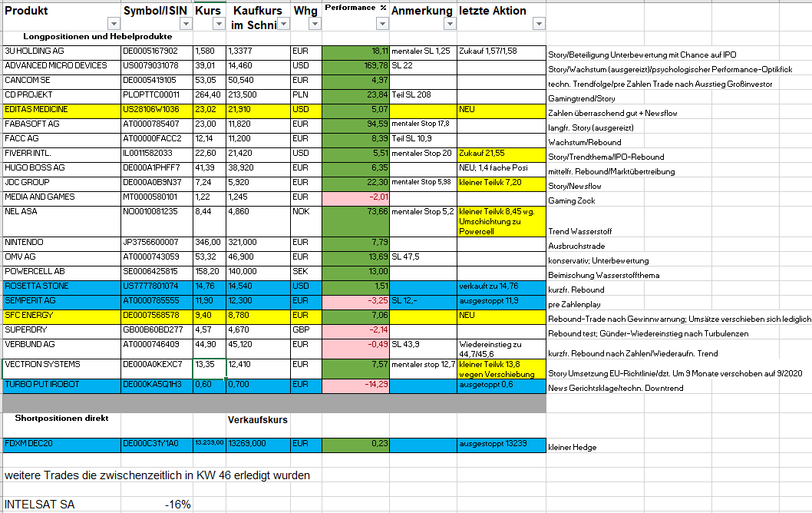Click the Verkaufskurs header cell
812x513 pixels.
coord(259,420)
